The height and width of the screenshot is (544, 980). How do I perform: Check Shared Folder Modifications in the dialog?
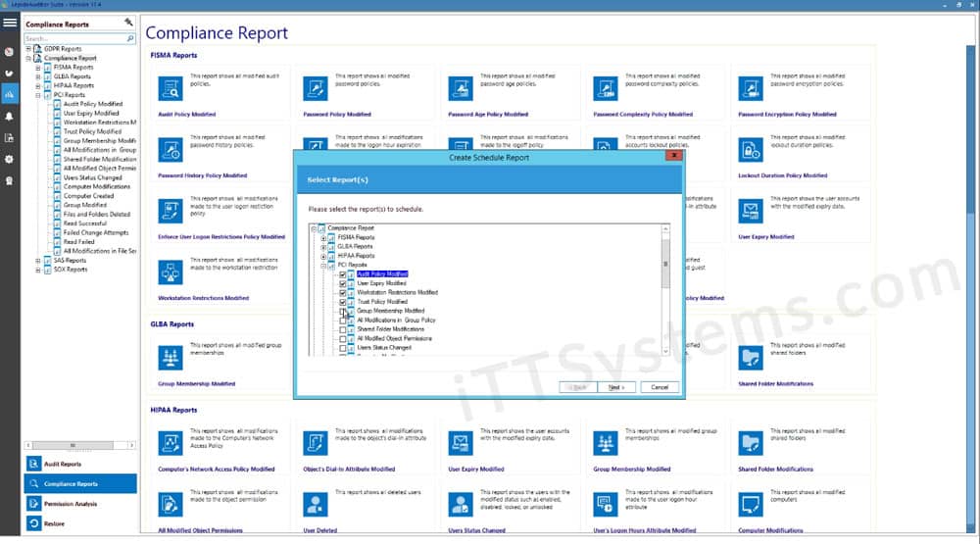[x=342, y=329]
